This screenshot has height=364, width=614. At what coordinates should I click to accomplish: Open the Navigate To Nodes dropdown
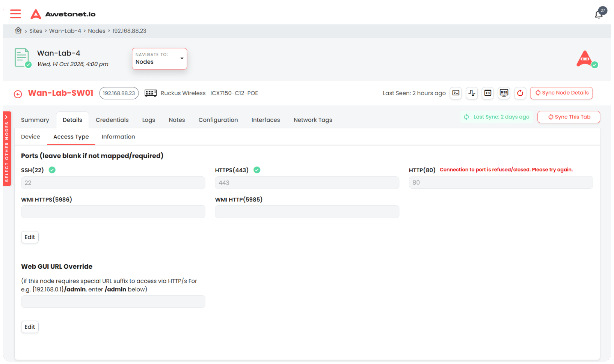click(159, 59)
